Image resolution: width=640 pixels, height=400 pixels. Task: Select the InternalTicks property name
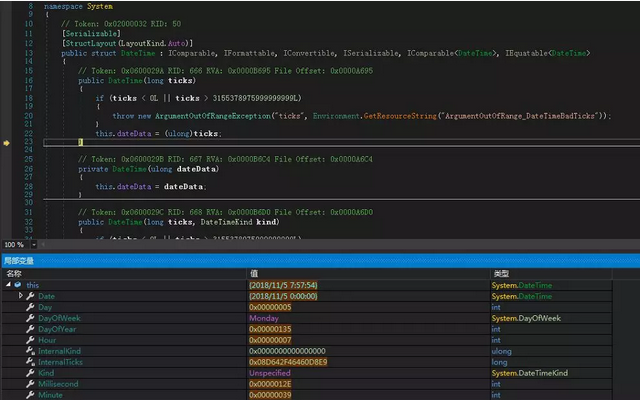pos(60,362)
